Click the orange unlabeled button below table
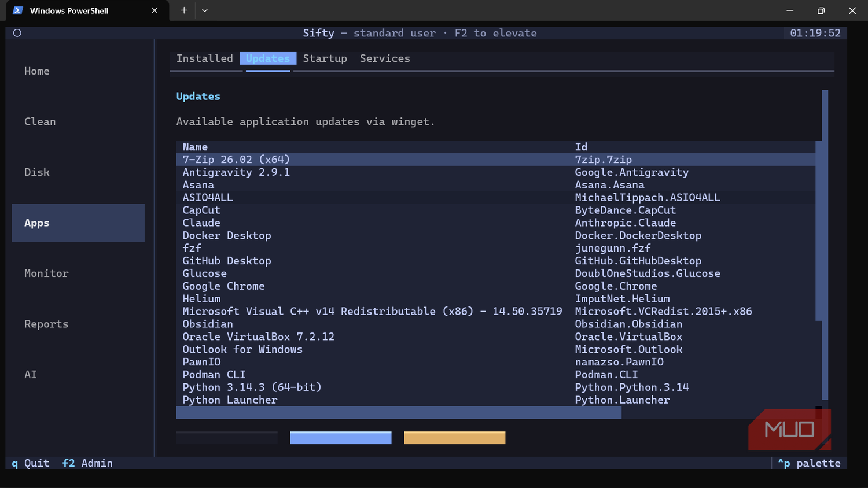The height and width of the screenshot is (488, 868). click(x=455, y=438)
